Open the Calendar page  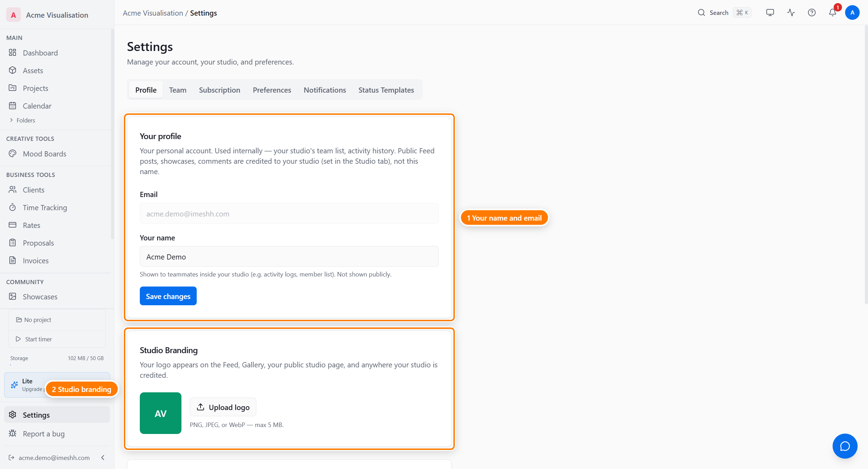click(57, 106)
